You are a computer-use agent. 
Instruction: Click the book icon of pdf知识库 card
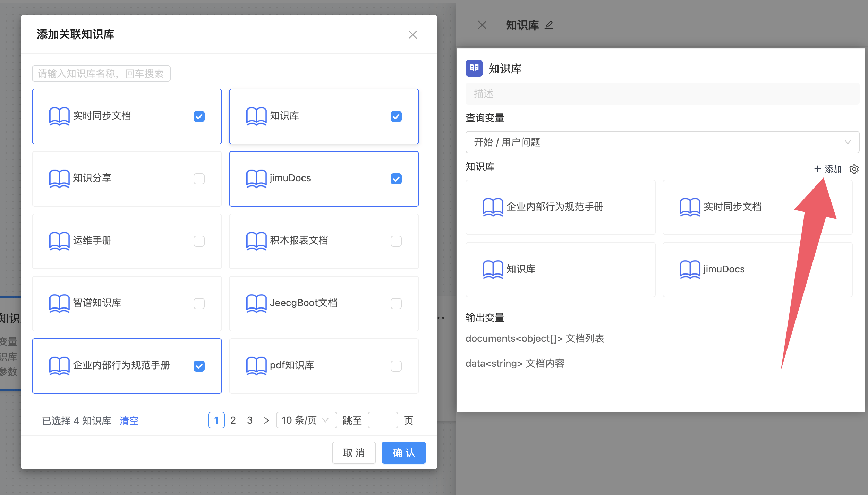[x=256, y=366]
